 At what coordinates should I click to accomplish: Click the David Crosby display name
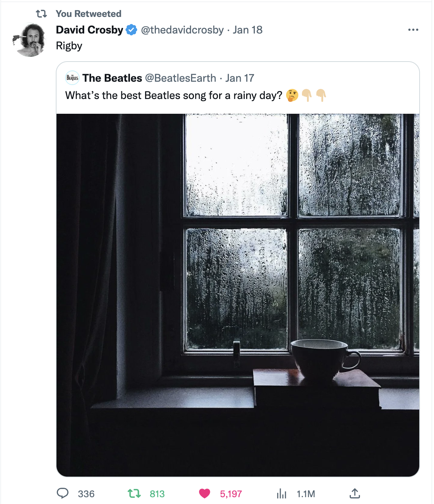tap(90, 30)
